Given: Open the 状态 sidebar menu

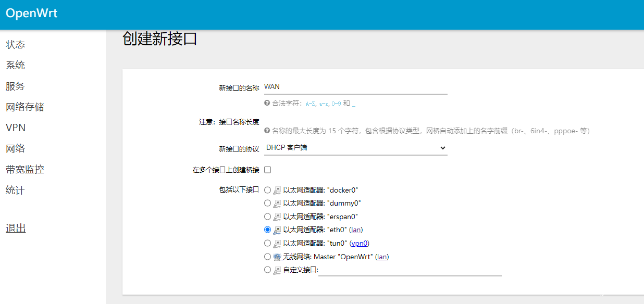Looking at the screenshot, I should pyautogui.click(x=16, y=45).
